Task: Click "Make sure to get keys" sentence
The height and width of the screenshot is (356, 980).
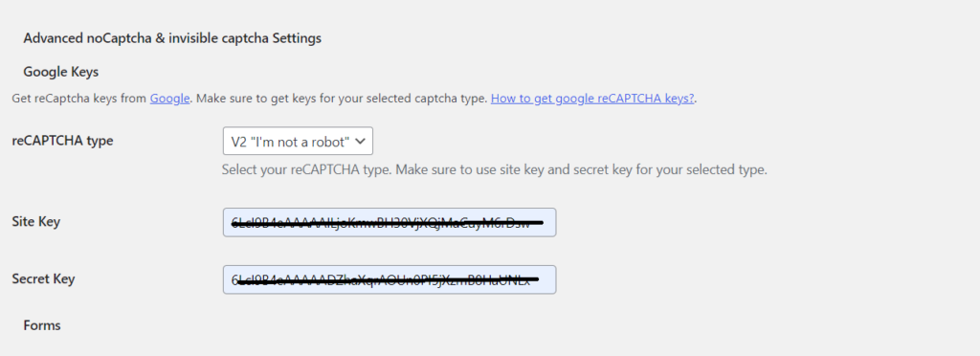Action: point(341,99)
